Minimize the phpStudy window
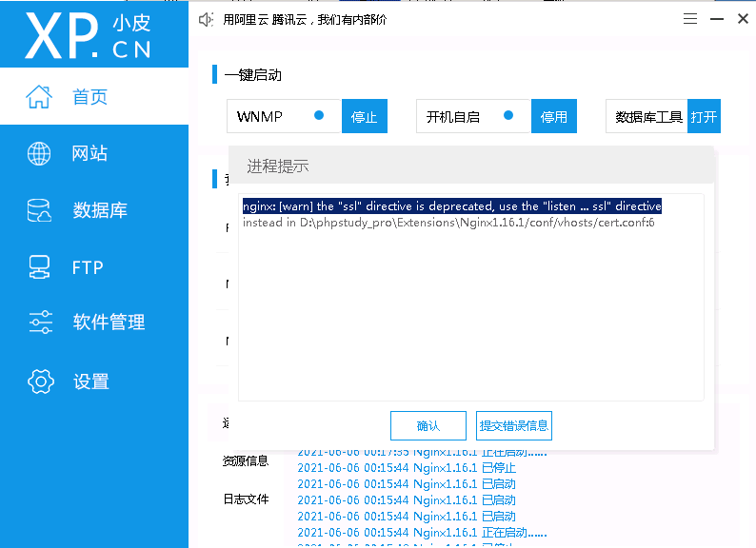756x548 pixels. (717, 19)
